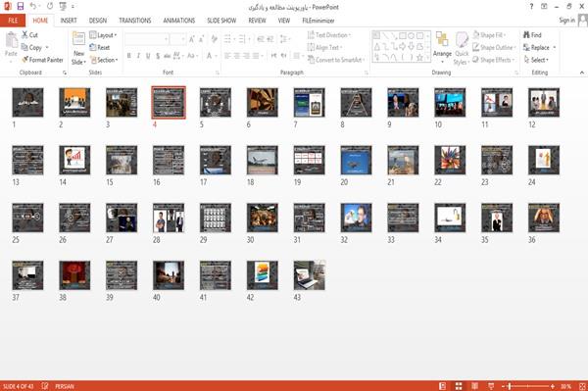588x391 pixels.
Task: Convert to SmartArt graphic
Action: pos(336,60)
